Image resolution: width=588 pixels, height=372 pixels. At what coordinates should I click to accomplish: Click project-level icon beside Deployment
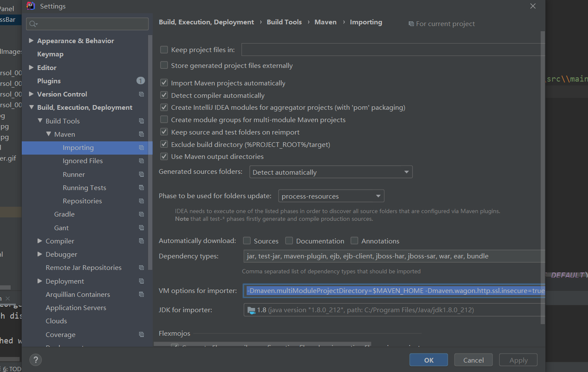click(141, 281)
